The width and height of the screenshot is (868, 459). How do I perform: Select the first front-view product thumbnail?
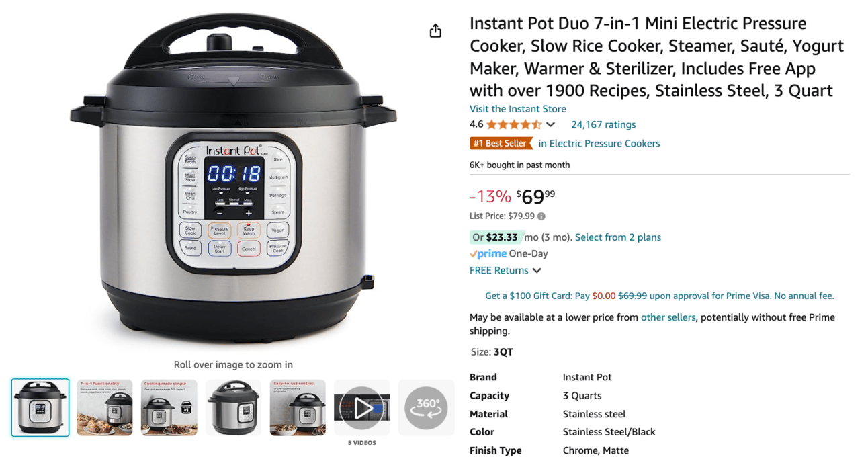[40, 408]
